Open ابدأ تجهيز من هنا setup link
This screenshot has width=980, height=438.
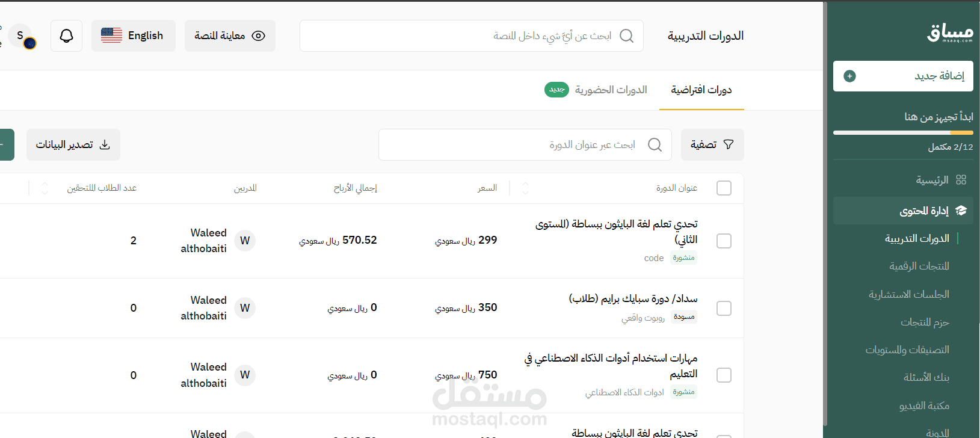pos(938,117)
